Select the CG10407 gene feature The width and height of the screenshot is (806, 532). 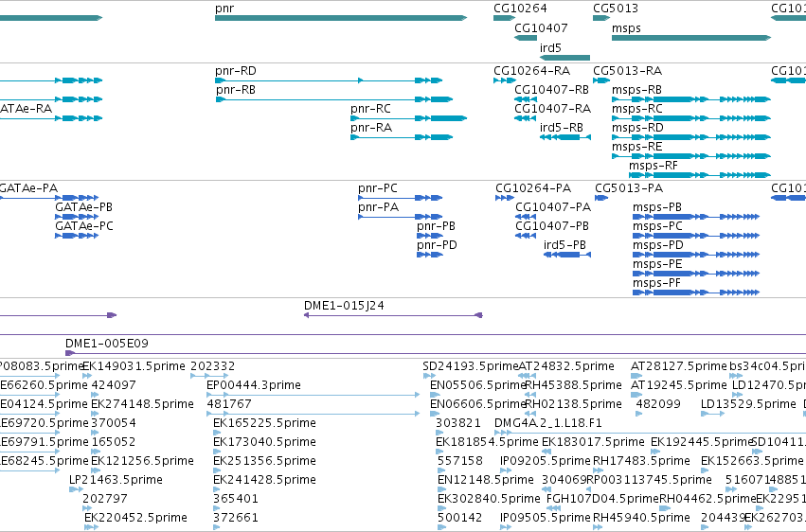[526, 38]
